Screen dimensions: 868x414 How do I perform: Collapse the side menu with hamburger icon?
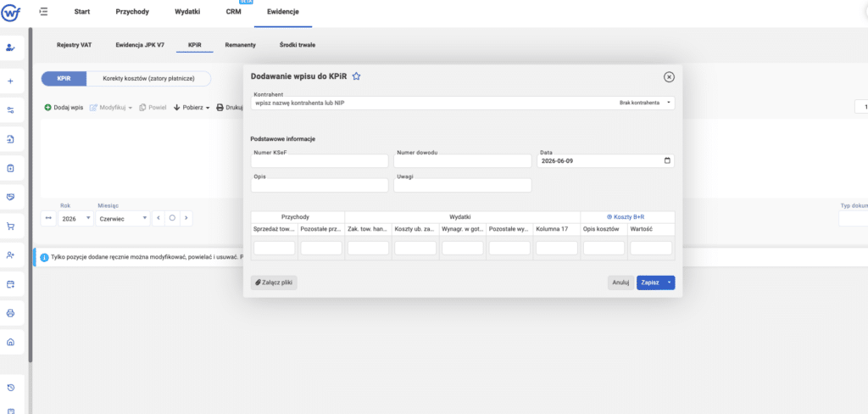(x=44, y=12)
